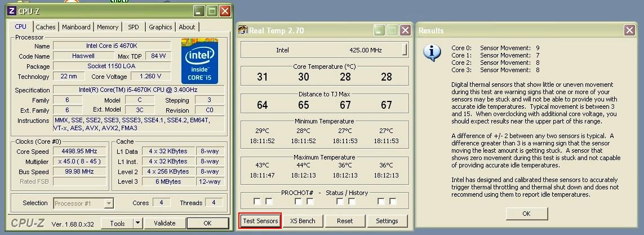Expand the Tools dropdown arrow
644x235 pixels.
pos(137,224)
